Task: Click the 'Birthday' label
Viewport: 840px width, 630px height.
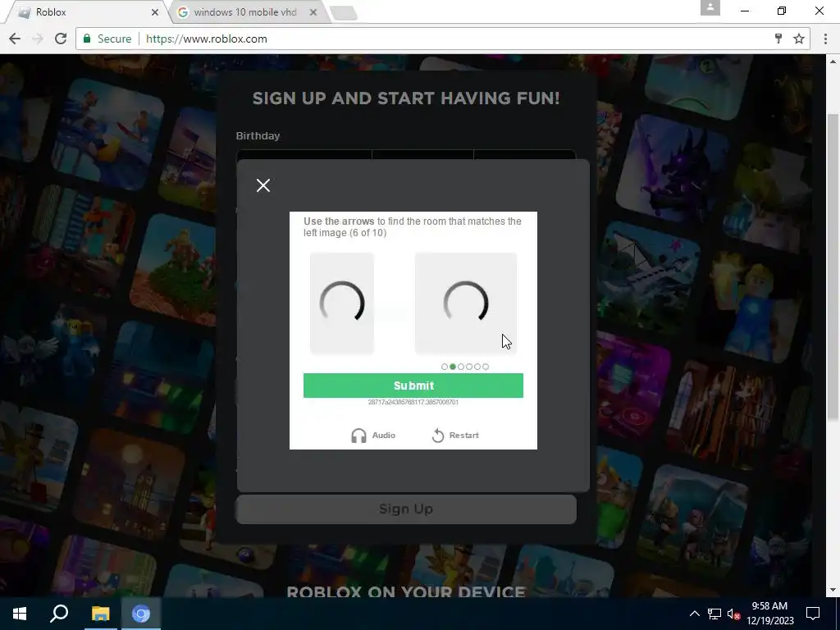Action: click(258, 135)
